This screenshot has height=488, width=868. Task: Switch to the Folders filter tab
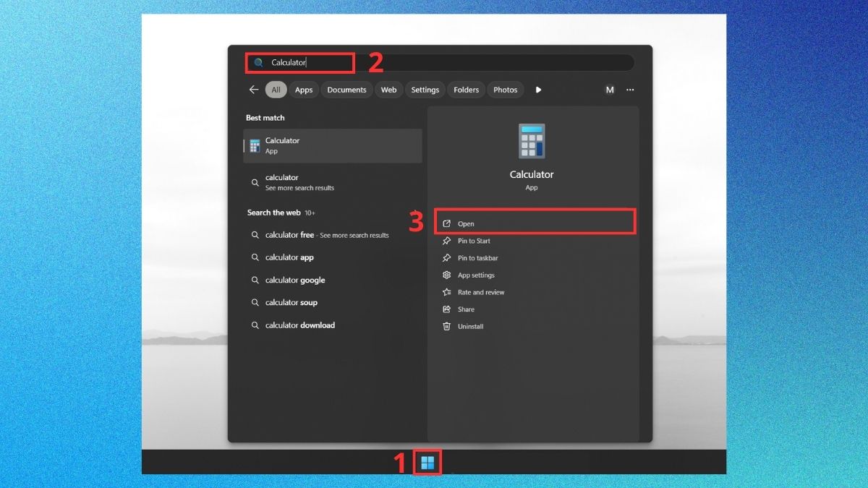pyautogui.click(x=466, y=90)
